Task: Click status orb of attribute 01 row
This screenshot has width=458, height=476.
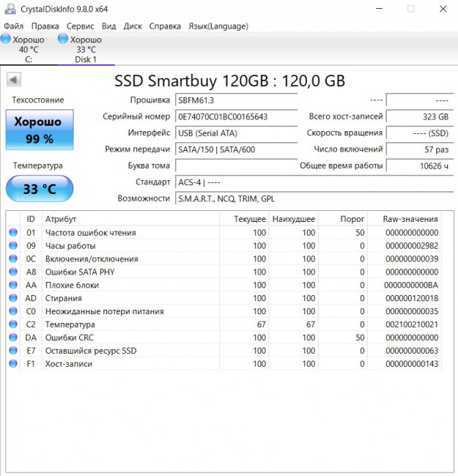Action: [13, 233]
